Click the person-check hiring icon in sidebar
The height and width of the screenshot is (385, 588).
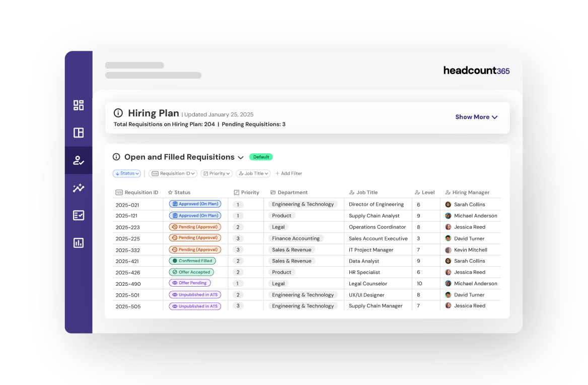point(79,160)
